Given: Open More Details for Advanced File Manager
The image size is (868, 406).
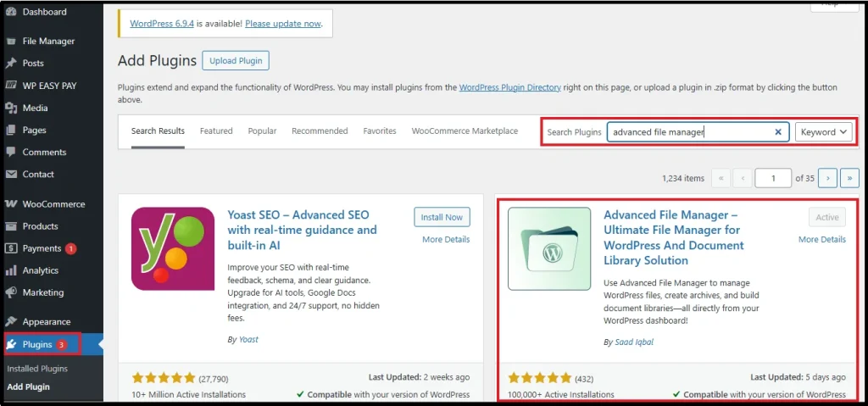Looking at the screenshot, I should click(822, 239).
